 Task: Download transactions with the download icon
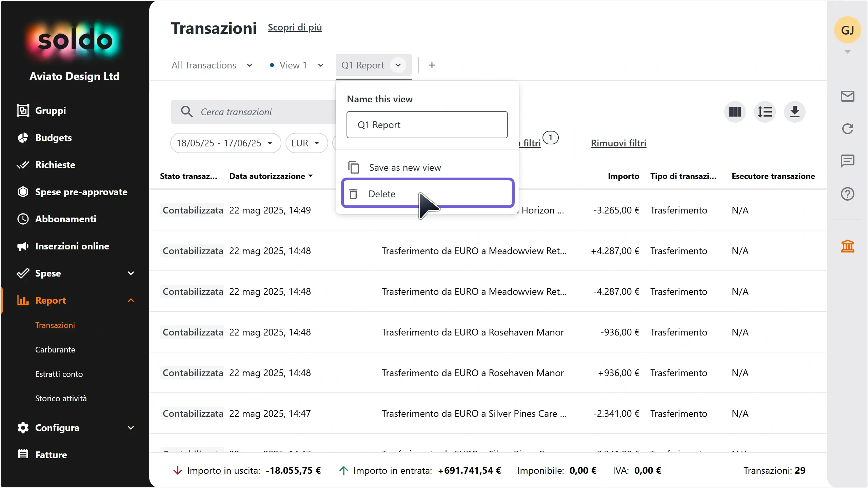pyautogui.click(x=794, y=112)
